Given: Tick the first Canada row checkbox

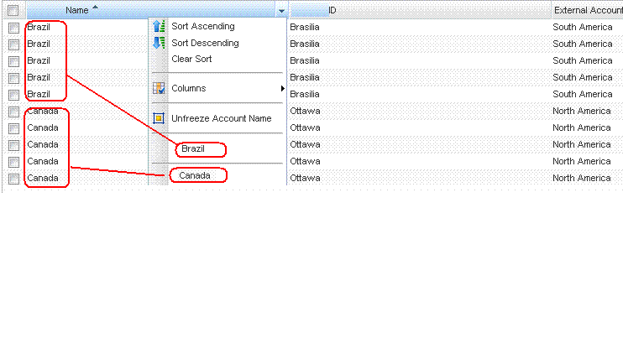Looking at the screenshot, I should click(13, 112).
